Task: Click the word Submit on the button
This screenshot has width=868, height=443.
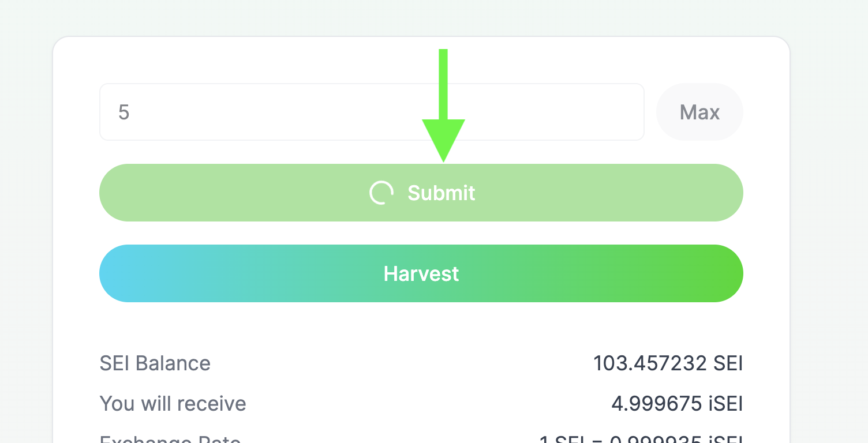Action: point(442,193)
